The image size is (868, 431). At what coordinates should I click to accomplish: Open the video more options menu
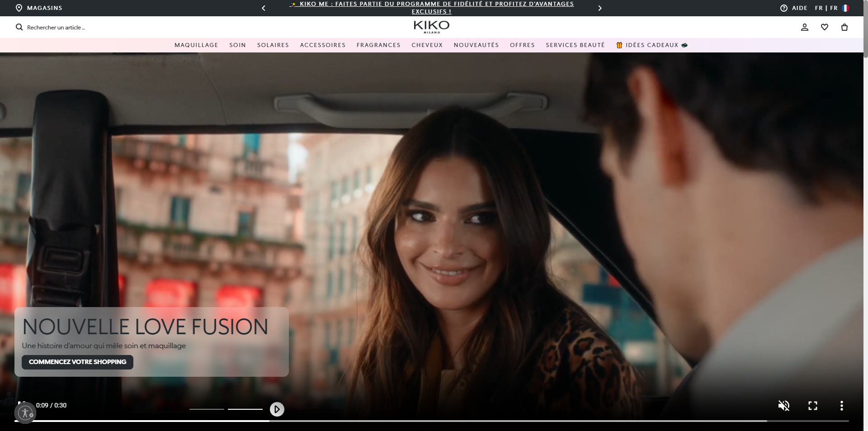pyautogui.click(x=842, y=406)
